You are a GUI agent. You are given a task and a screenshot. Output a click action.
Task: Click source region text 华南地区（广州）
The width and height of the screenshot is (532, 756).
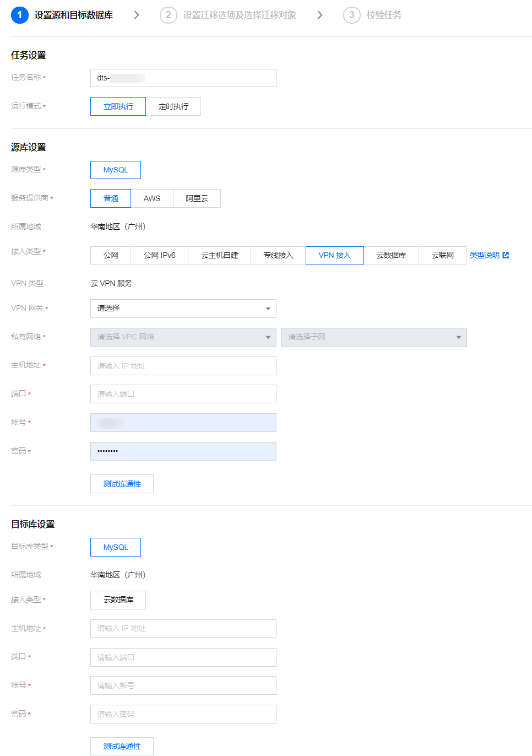click(118, 226)
